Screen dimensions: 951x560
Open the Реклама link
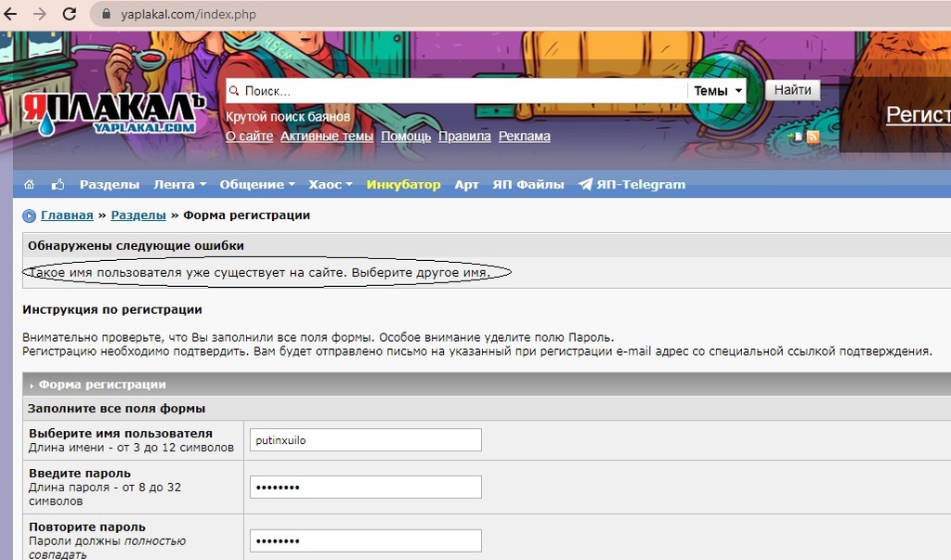click(524, 136)
